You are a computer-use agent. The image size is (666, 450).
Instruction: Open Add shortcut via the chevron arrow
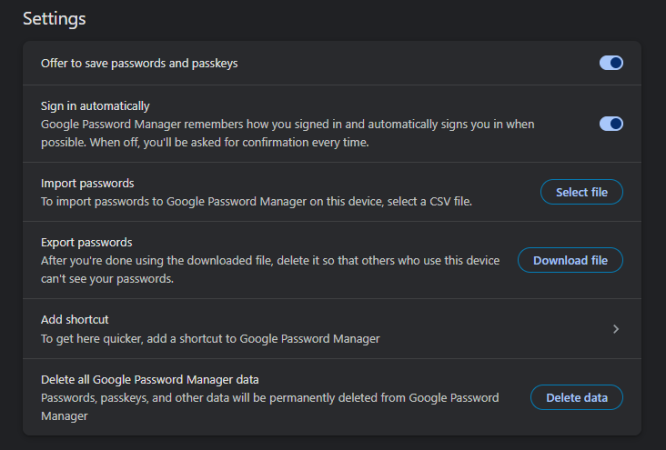615,329
